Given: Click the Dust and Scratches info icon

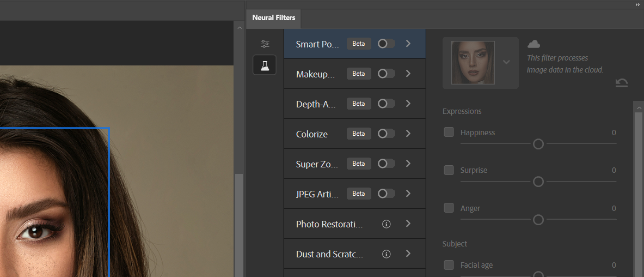Looking at the screenshot, I should (x=387, y=254).
